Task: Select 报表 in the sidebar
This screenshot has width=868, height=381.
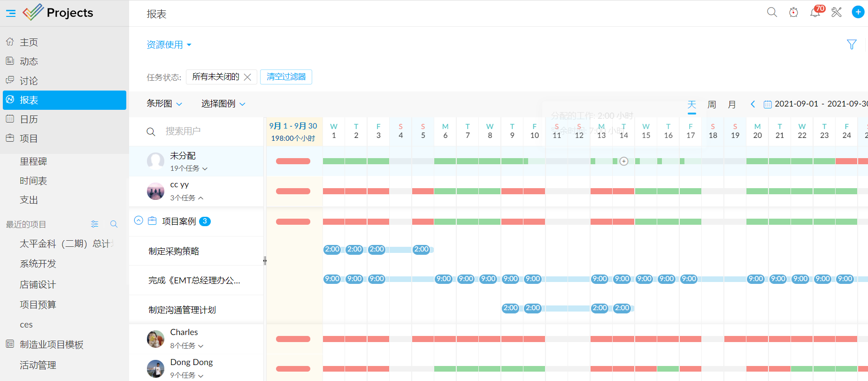Action: [64, 100]
